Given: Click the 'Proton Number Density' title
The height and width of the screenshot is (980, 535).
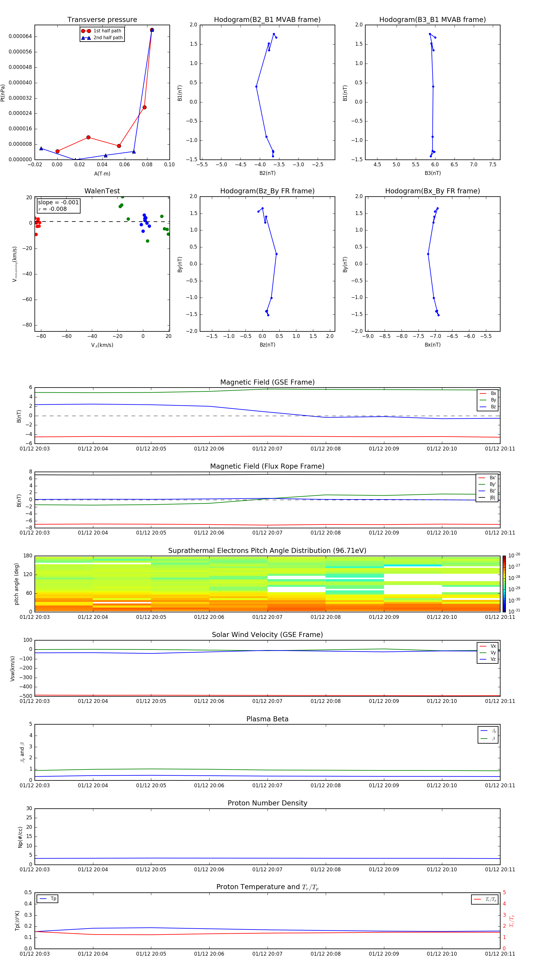Looking at the screenshot, I should 267,803.
